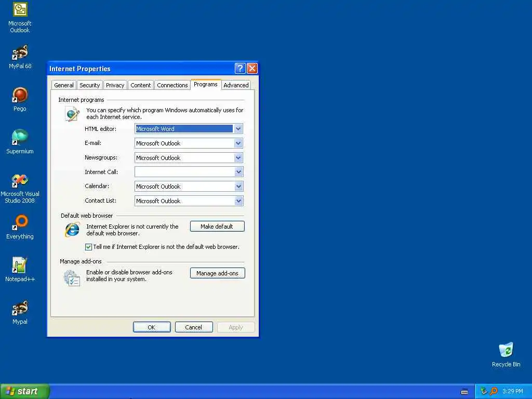Click the 'Contact List:' label
This screenshot has width=532, height=399.
click(x=100, y=201)
